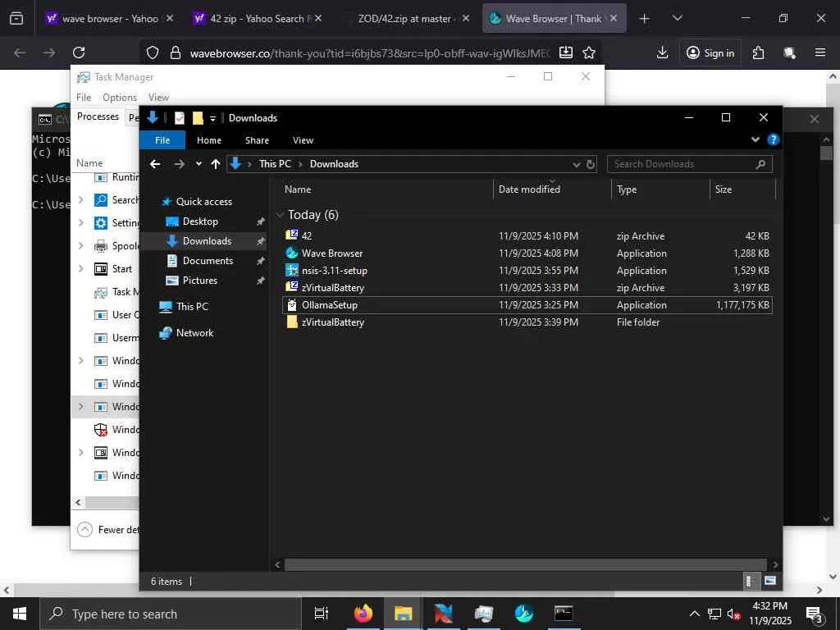The width and height of the screenshot is (840, 630).
Task: Open Task Manager's Options menu
Action: coord(120,98)
